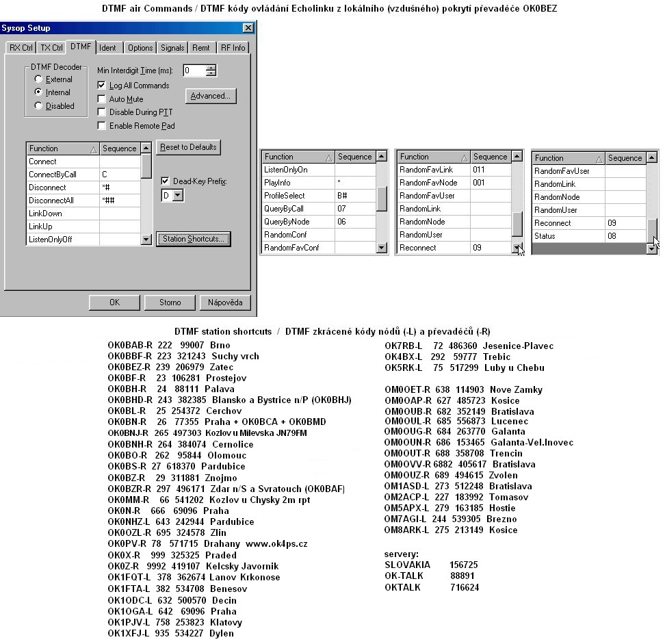This screenshot has width=665, height=644.
Task: Click the Min Interdigit Time input field
Action: click(194, 70)
